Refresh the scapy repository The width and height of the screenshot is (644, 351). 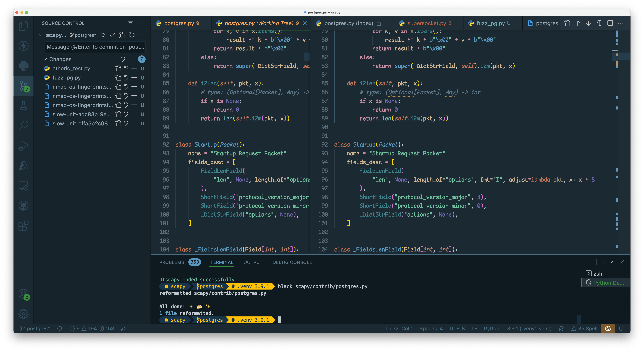pyautogui.click(x=132, y=35)
